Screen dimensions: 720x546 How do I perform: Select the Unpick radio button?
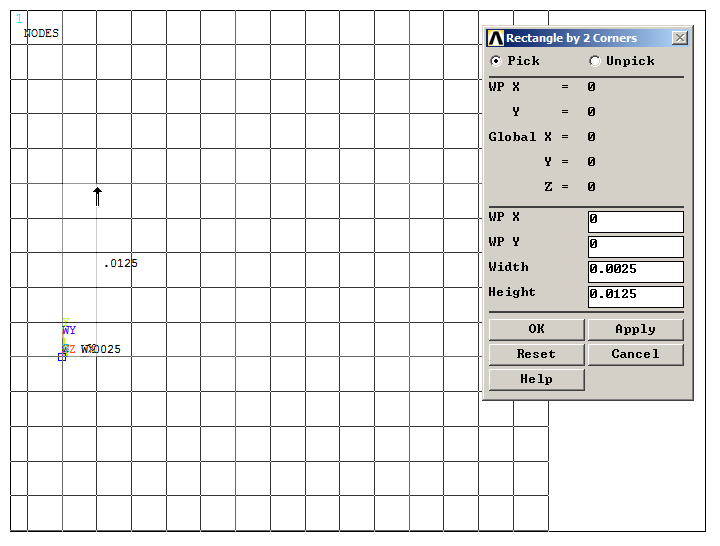(595, 61)
